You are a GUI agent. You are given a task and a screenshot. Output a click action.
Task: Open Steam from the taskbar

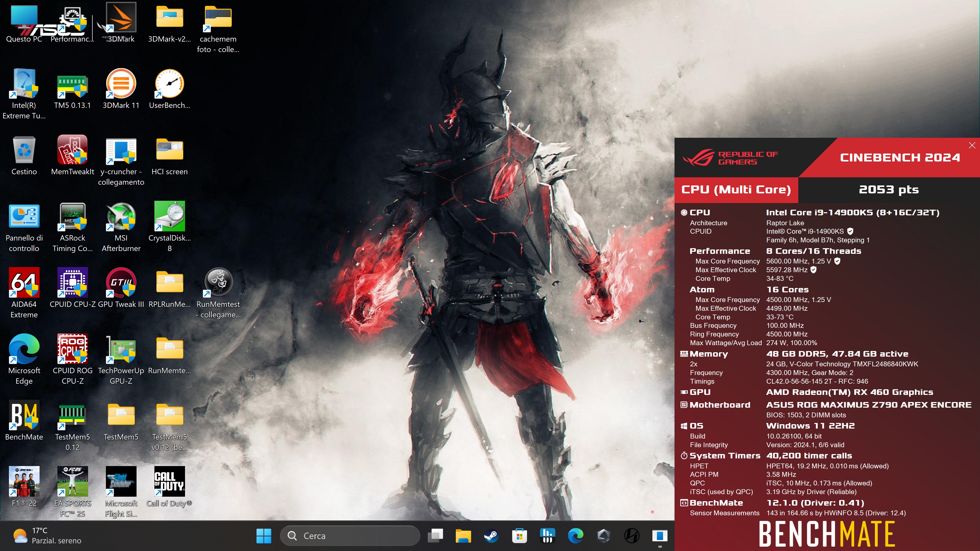tap(491, 536)
